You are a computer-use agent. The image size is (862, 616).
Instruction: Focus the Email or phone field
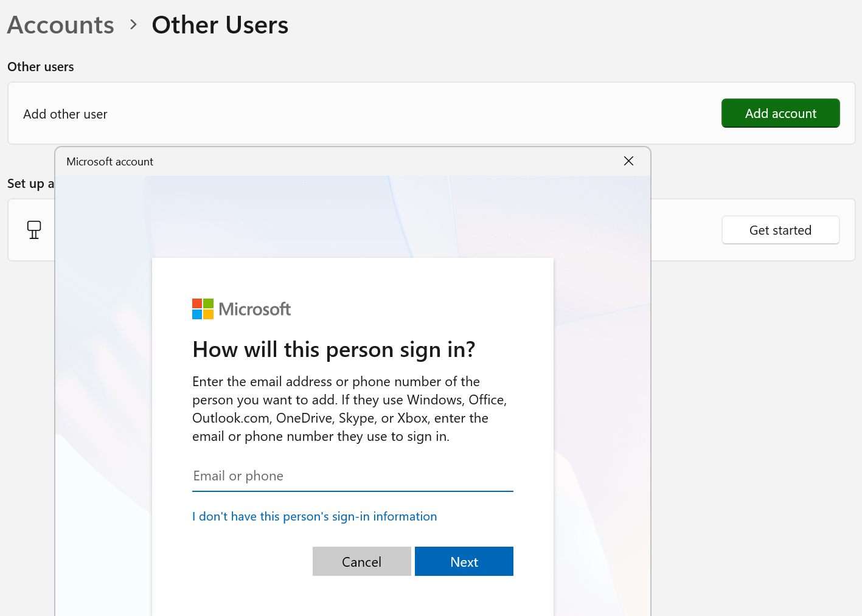[x=352, y=476]
